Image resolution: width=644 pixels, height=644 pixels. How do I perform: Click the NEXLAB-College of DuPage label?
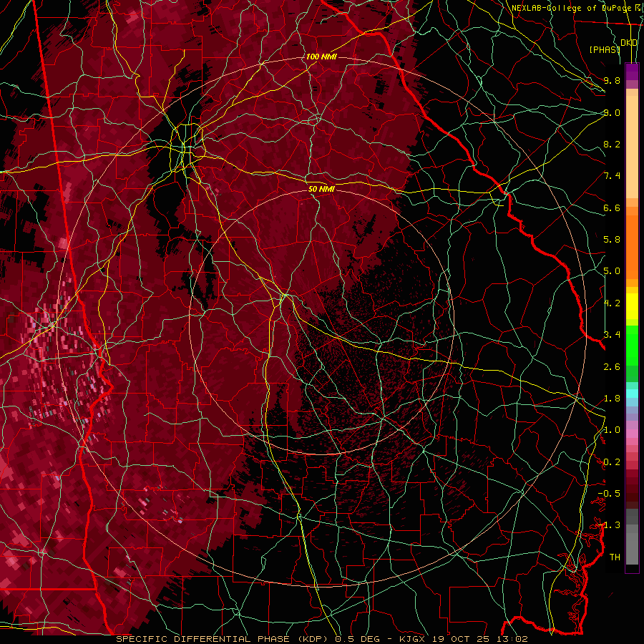(573, 8)
